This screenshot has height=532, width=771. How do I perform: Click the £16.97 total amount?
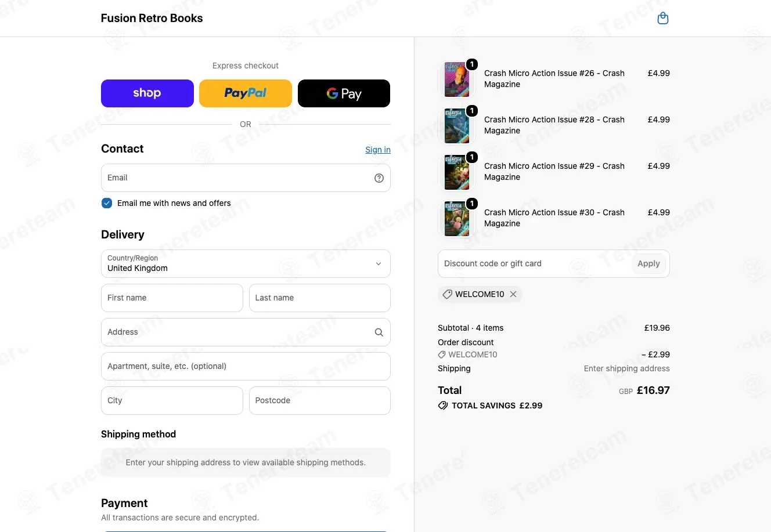click(x=653, y=390)
